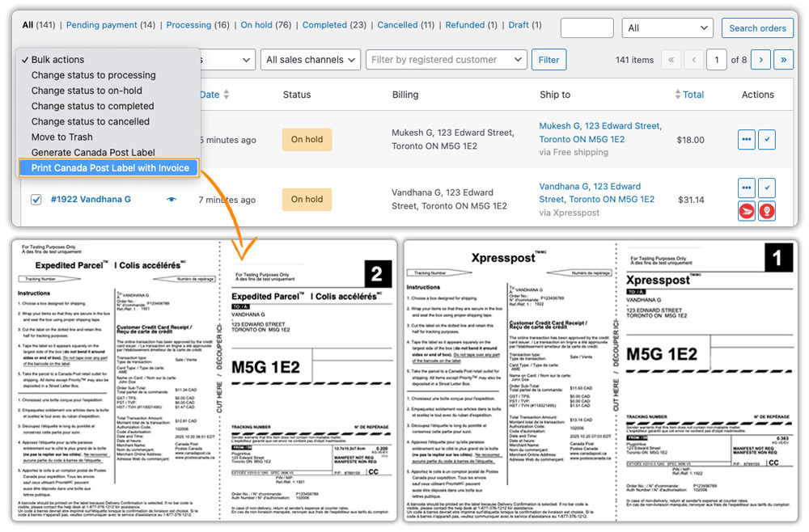This screenshot has width=809, height=532.
Task: Click the red tracking pin icon
Action: [x=767, y=212]
